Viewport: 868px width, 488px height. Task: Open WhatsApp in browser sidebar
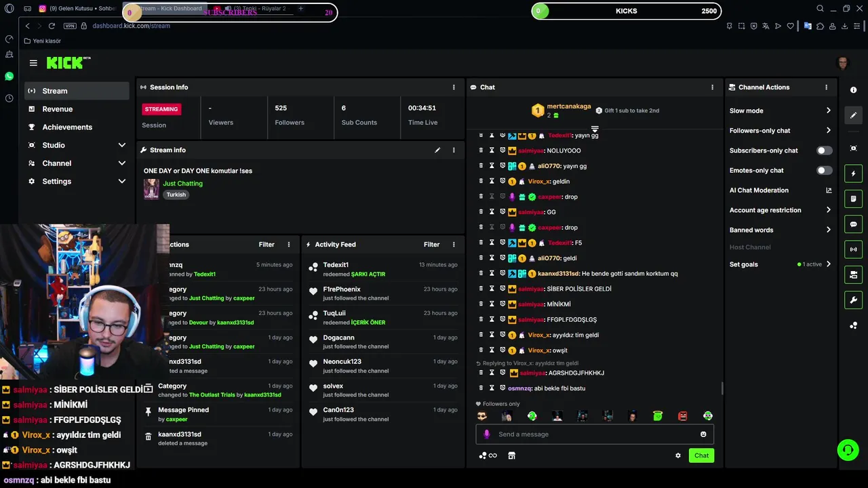[x=9, y=77]
